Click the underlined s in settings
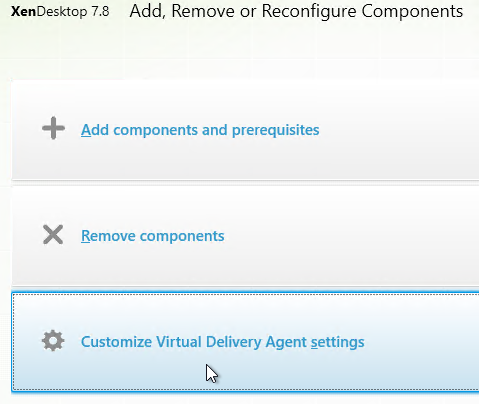Viewport: 479px width, 404px height. pos(314,343)
